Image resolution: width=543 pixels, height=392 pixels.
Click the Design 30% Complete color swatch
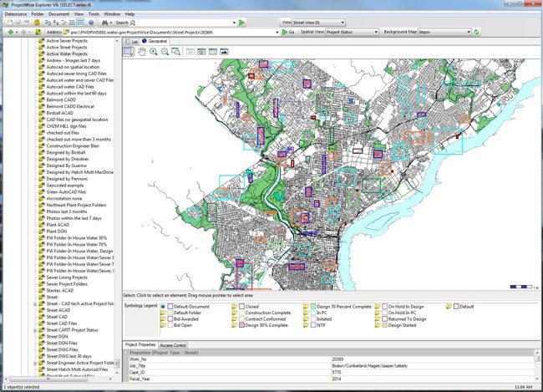point(242,324)
